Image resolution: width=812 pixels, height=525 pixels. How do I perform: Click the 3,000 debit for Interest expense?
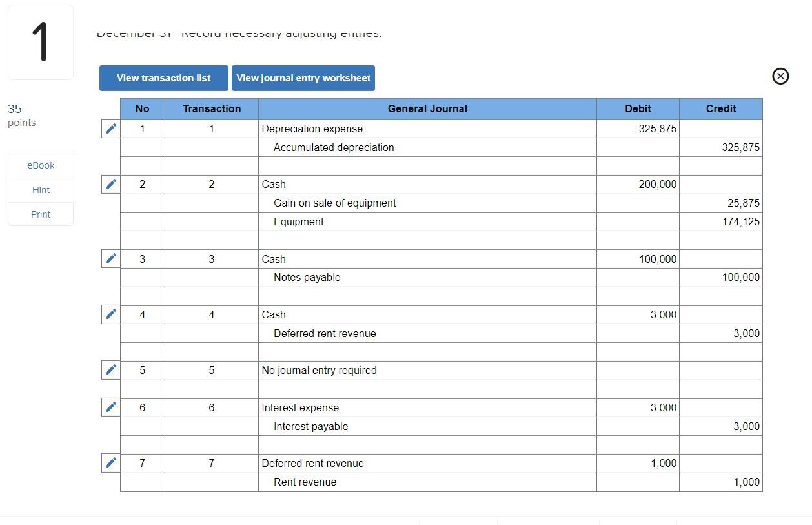tap(664, 407)
